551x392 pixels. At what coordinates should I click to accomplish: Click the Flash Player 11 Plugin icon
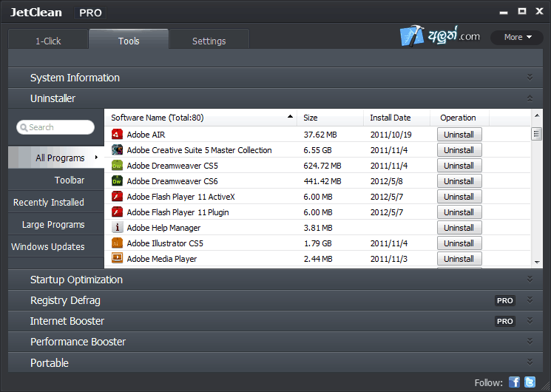[117, 212]
